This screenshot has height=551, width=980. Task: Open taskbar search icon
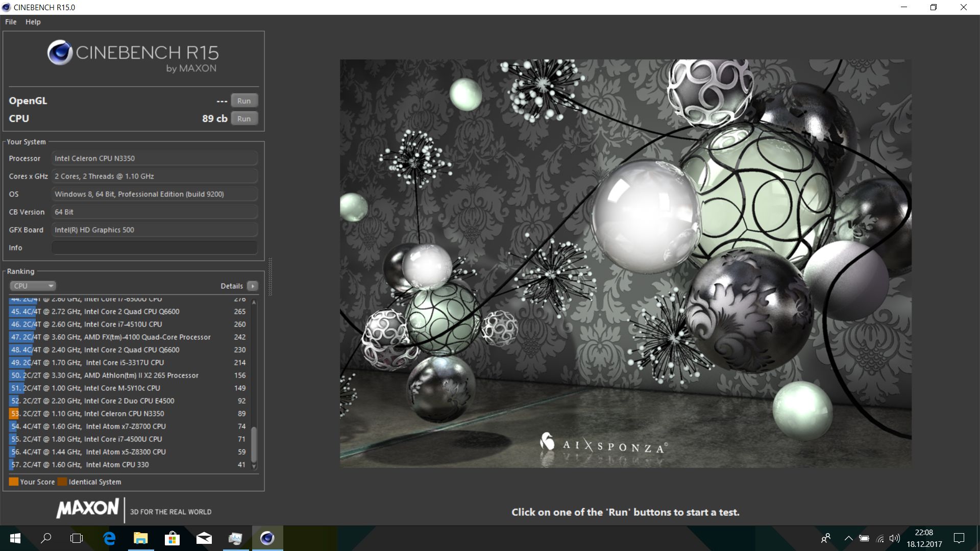click(46, 538)
